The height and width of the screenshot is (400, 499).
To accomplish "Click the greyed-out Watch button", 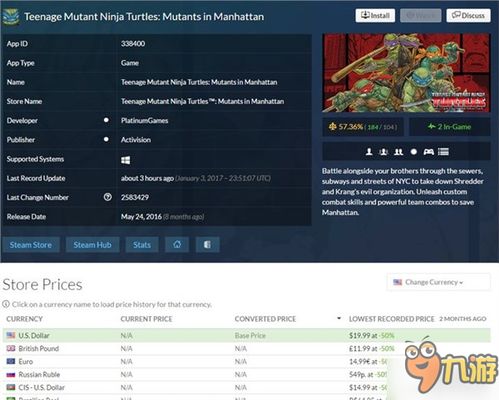I will pos(421,16).
